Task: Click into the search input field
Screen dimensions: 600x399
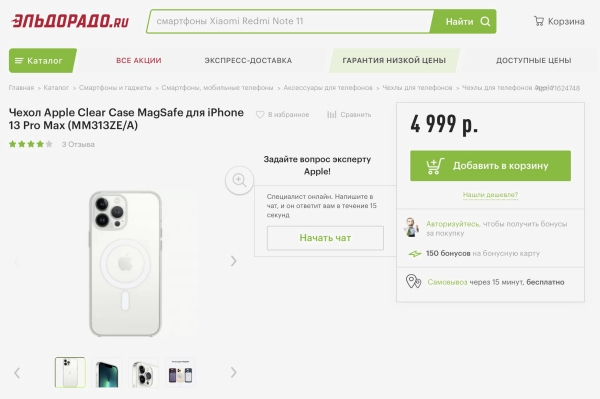Action: tap(291, 21)
